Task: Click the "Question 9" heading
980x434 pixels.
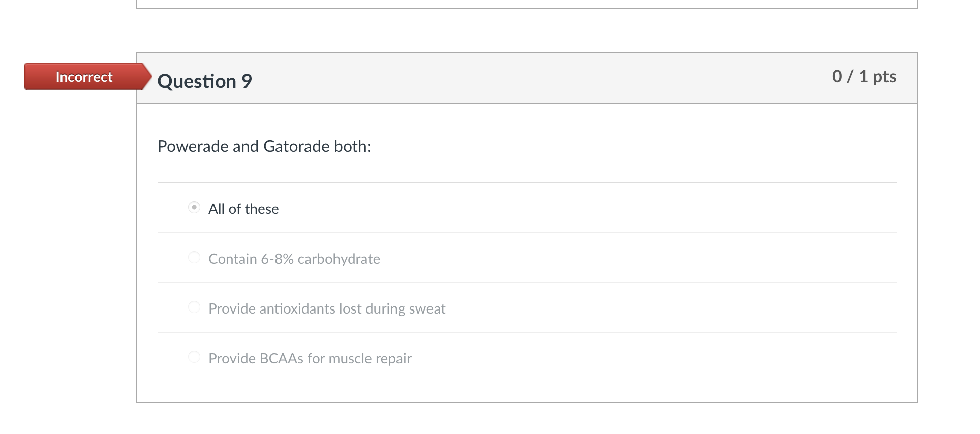Action: pos(204,81)
